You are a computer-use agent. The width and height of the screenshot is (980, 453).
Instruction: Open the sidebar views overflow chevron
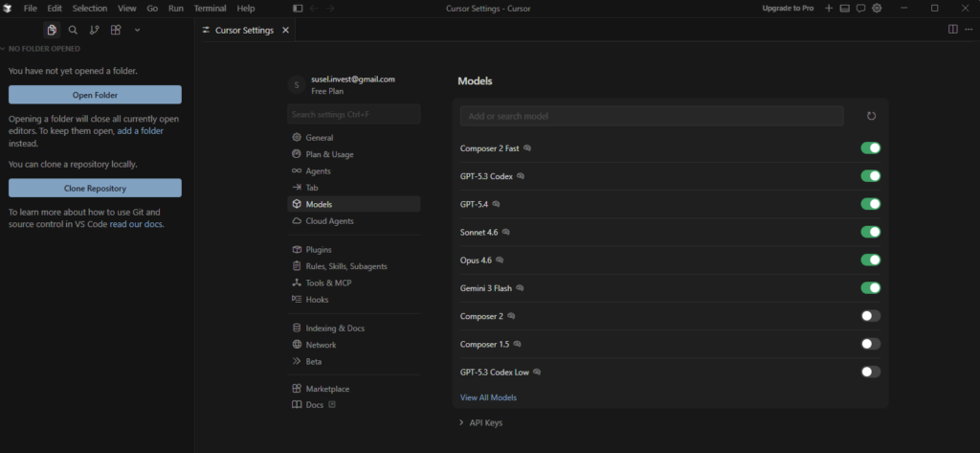point(137,30)
